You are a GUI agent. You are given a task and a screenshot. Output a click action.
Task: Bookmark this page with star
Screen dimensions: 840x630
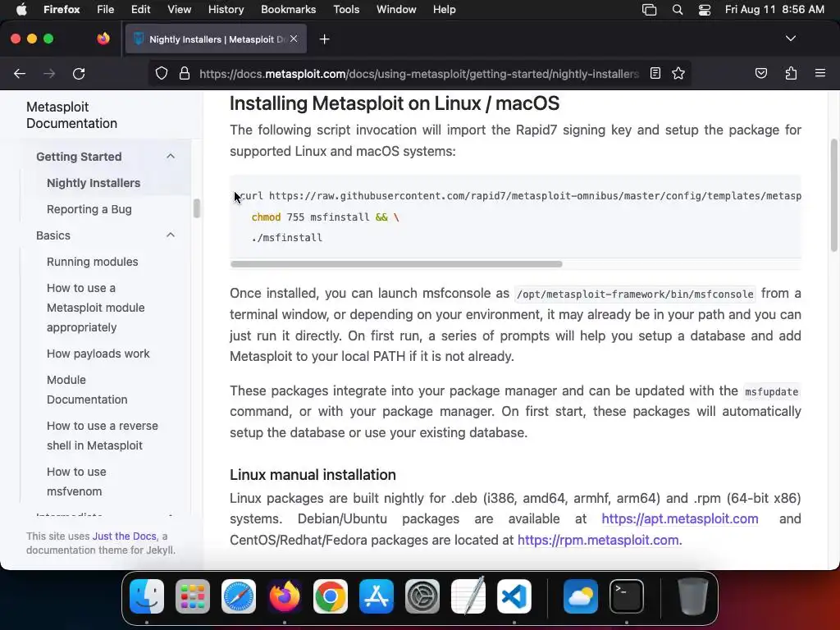[x=678, y=73]
